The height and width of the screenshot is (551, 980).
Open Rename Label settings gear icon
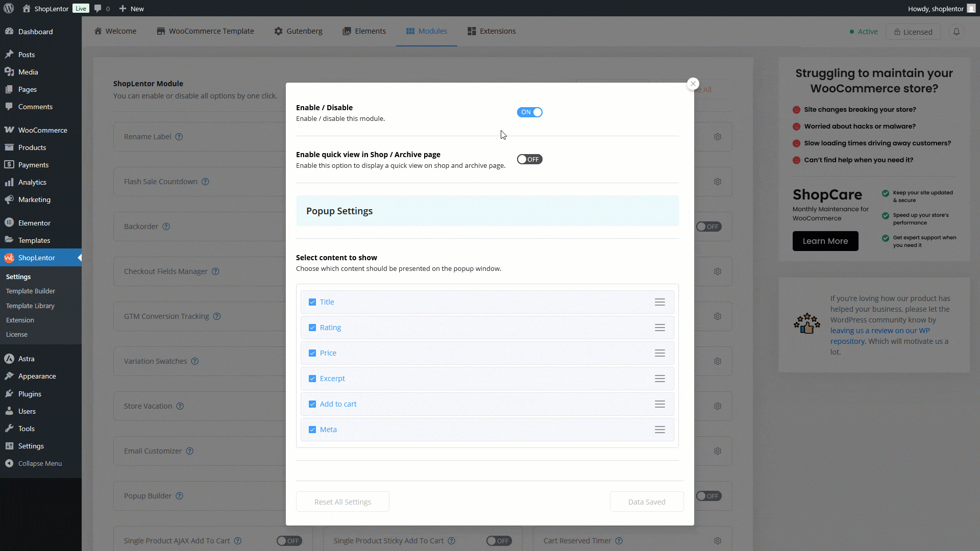[718, 137]
